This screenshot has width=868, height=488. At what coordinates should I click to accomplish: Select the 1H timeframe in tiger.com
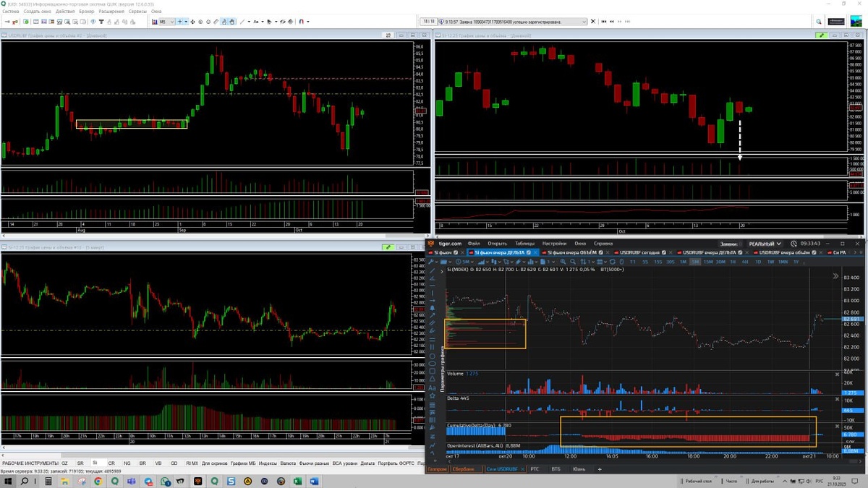733,261
